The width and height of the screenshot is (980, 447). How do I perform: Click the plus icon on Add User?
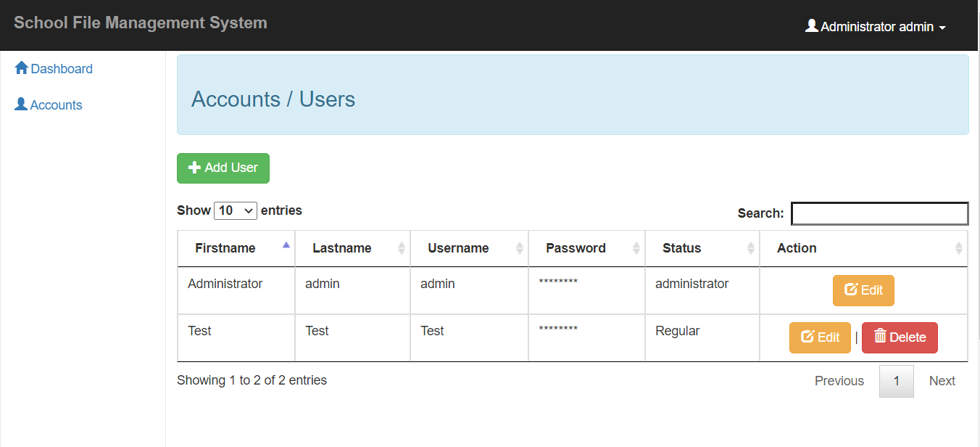[x=194, y=168]
